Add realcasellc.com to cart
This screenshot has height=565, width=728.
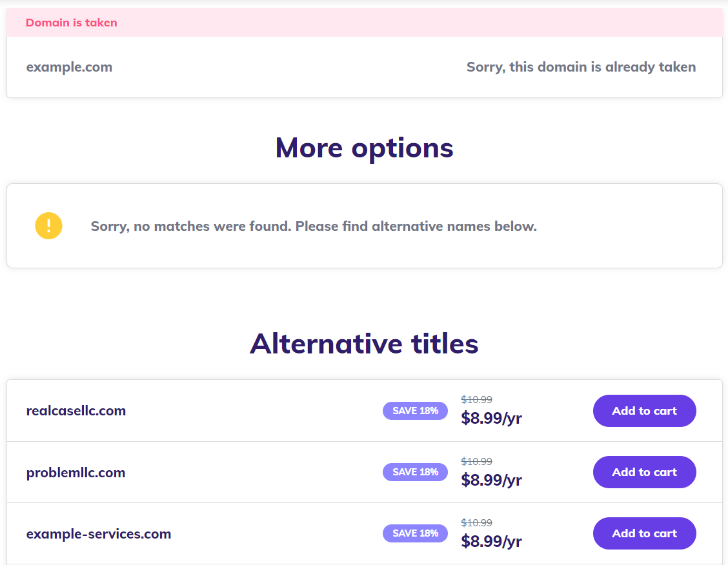point(645,411)
